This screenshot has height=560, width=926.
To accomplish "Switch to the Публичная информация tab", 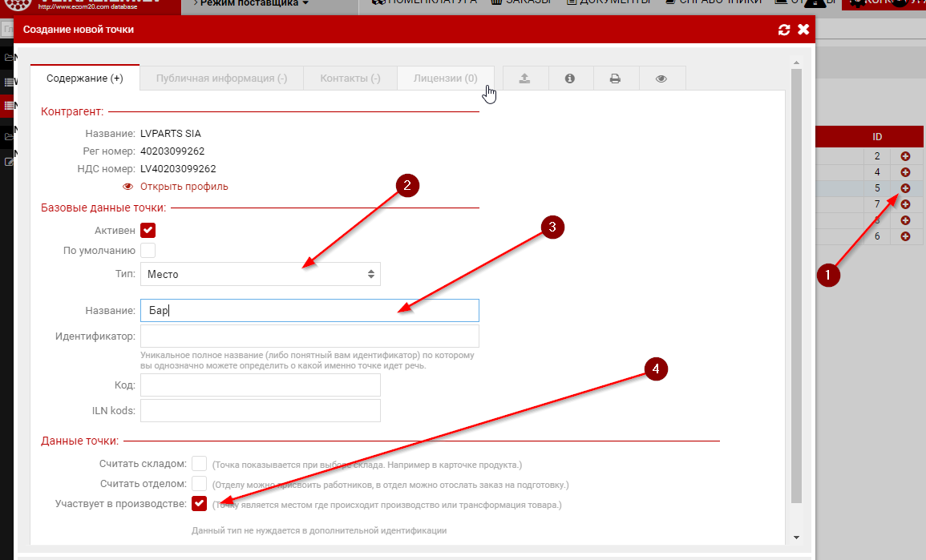I will [x=221, y=79].
